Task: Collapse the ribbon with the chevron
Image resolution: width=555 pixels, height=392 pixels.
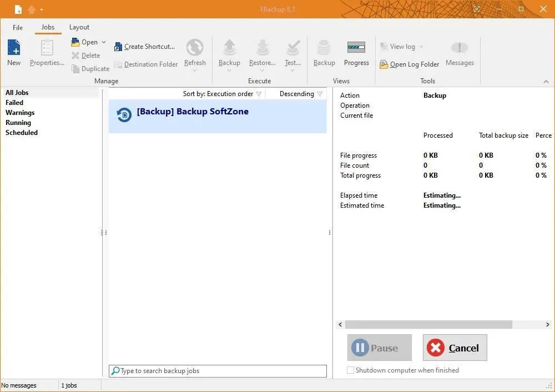Action: click(546, 82)
